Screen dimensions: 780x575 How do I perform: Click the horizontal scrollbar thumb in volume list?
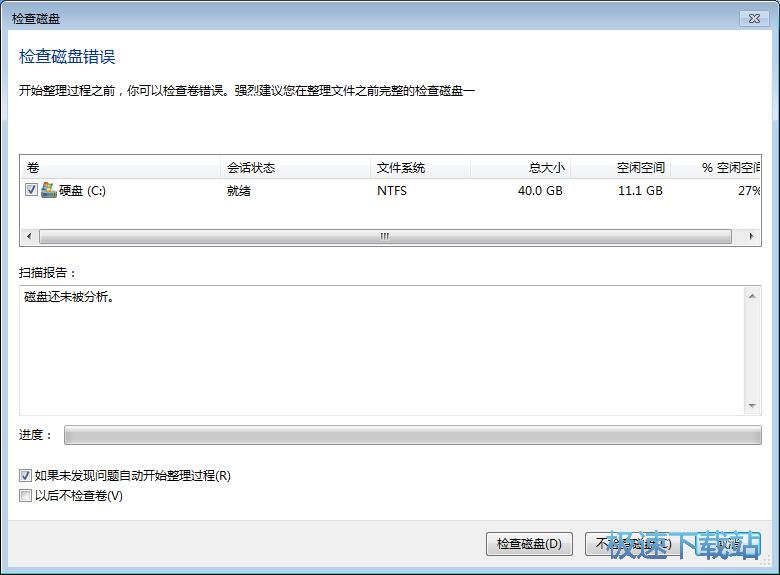coord(385,236)
